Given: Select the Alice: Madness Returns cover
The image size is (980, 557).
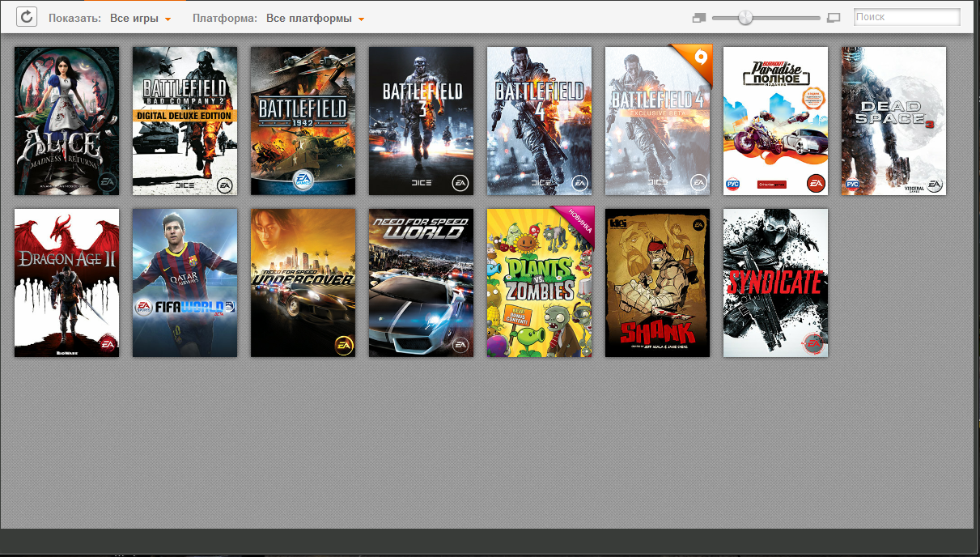Looking at the screenshot, I should (66, 121).
